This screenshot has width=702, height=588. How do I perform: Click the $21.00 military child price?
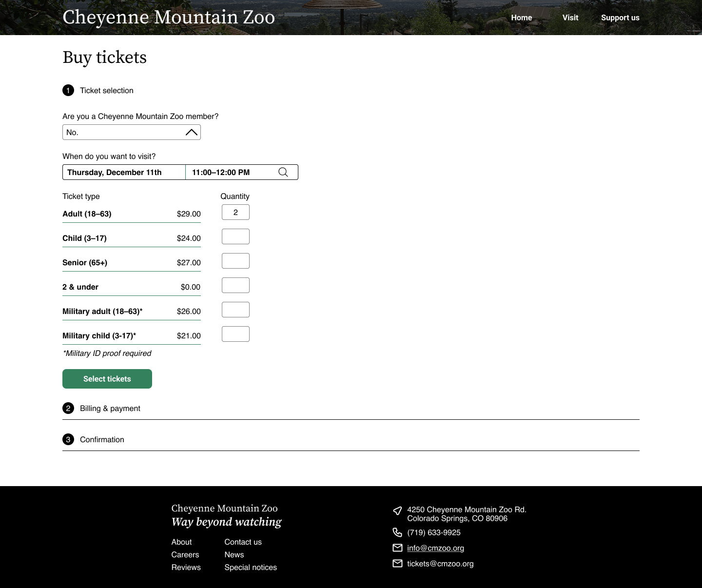pyautogui.click(x=189, y=336)
